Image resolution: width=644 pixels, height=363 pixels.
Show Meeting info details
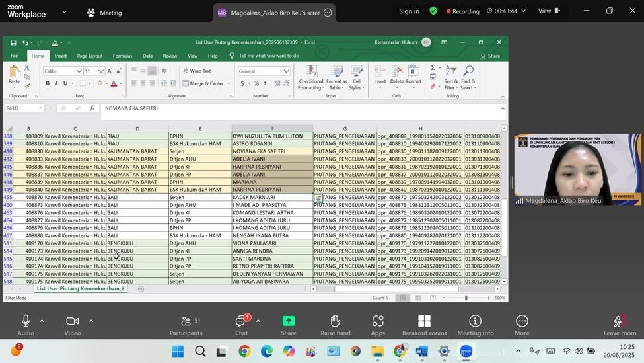(x=475, y=321)
